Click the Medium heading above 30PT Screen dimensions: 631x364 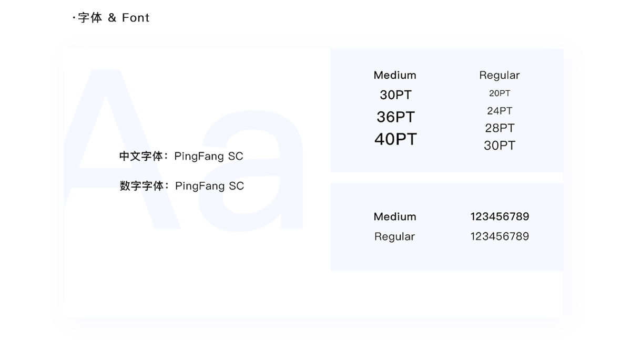[x=395, y=75]
